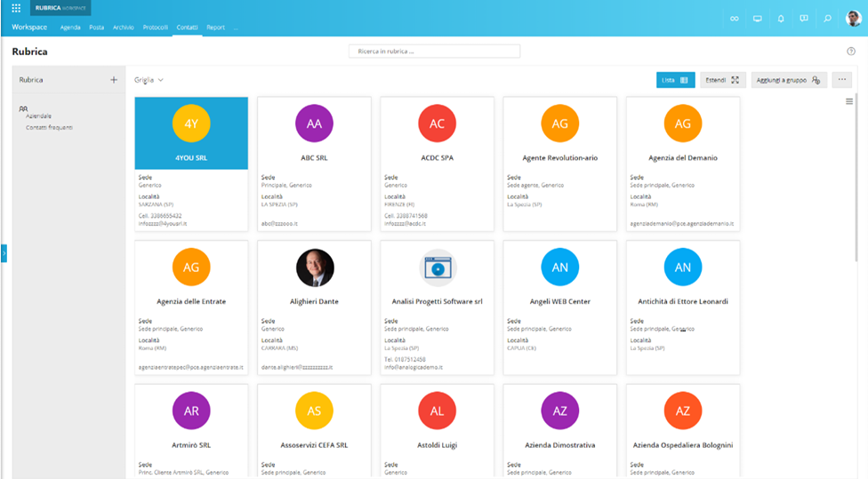Click the book icon in the header
This screenshot has height=479, width=868.
pos(804,18)
